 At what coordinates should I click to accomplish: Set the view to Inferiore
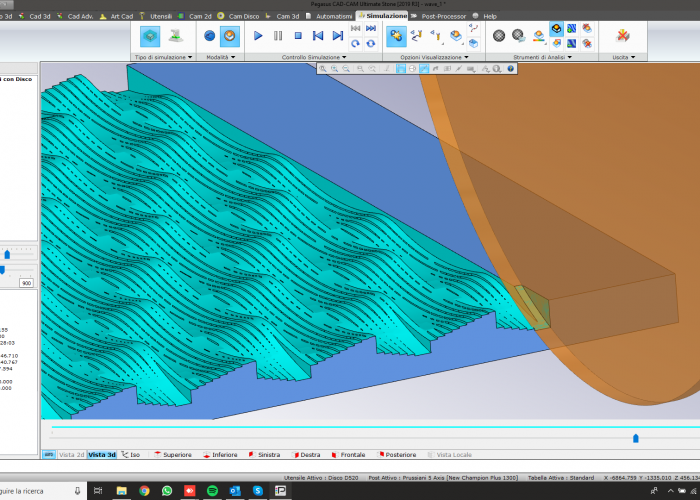click(220, 454)
